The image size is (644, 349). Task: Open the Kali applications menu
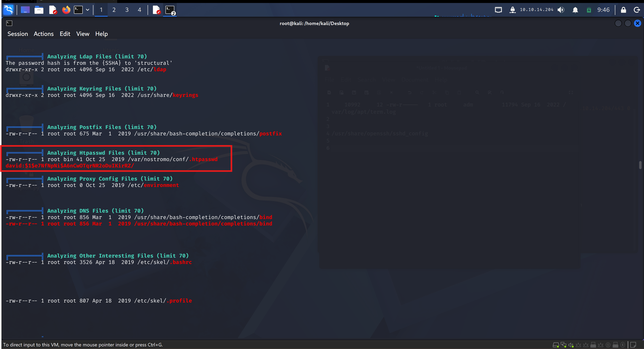coord(8,10)
